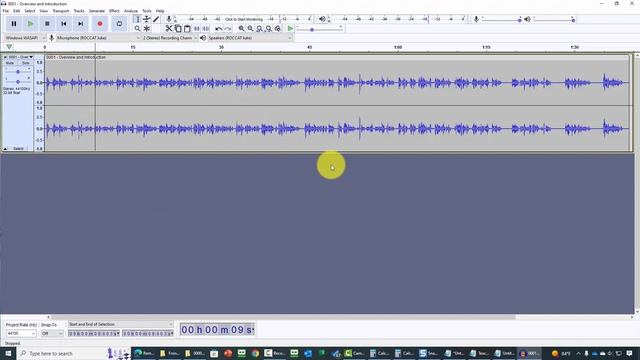Click the track Select button
640x360 pixels.
click(18, 149)
